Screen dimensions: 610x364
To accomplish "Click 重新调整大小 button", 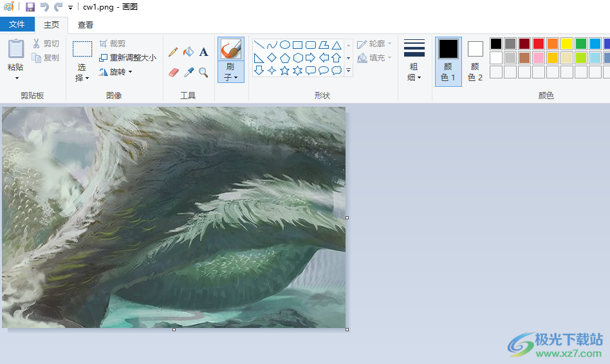I will [x=127, y=57].
